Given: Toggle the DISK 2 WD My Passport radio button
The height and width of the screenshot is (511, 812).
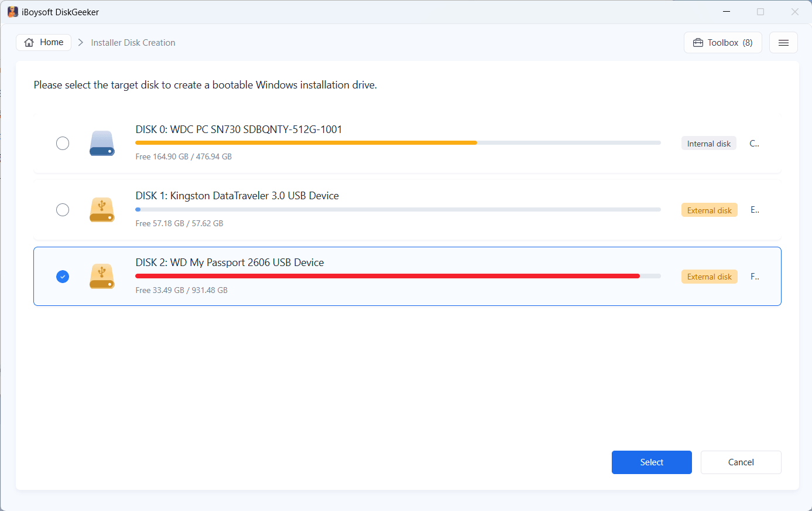Looking at the screenshot, I should pos(63,277).
